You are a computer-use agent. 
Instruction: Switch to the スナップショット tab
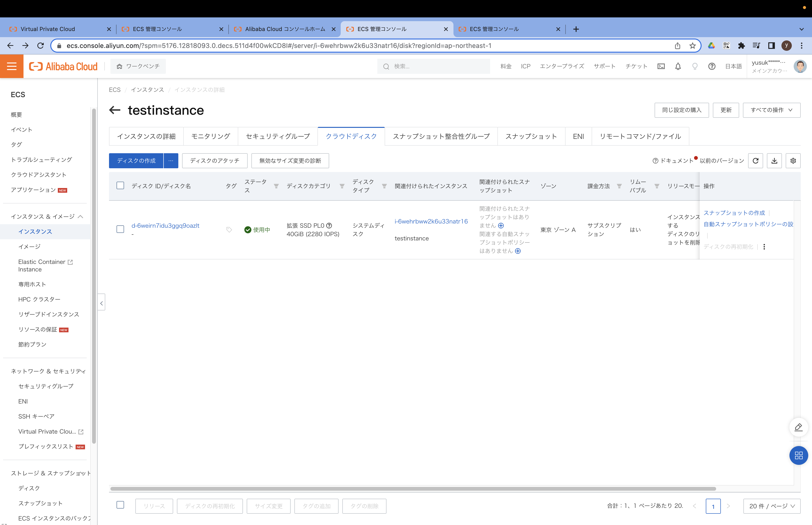(531, 136)
